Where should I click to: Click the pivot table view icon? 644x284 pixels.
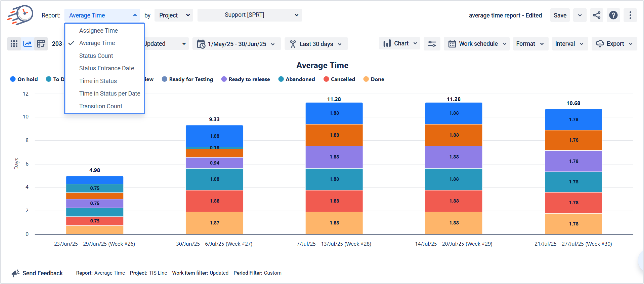[x=41, y=44]
